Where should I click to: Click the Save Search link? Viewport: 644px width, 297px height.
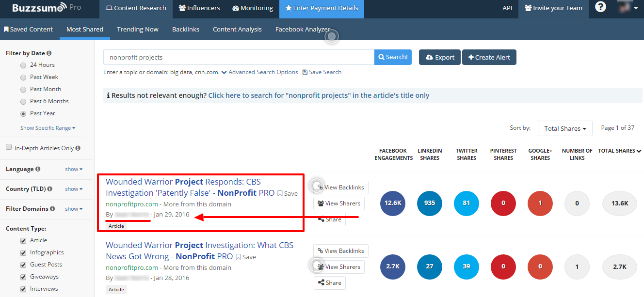[322, 72]
